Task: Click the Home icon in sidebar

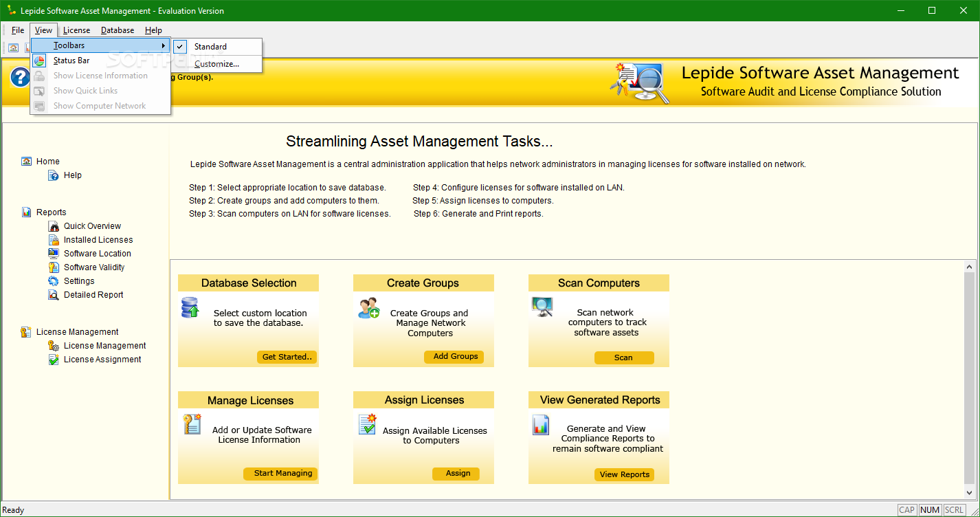Action: click(x=26, y=162)
